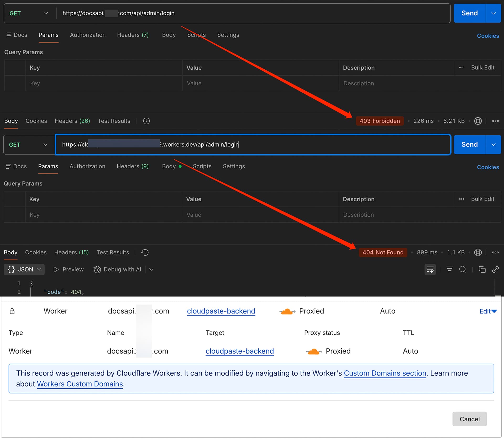Screen dimensions: 504x441
Task: Open more options dots beside 403 Forbidden response
Action: [495, 121]
